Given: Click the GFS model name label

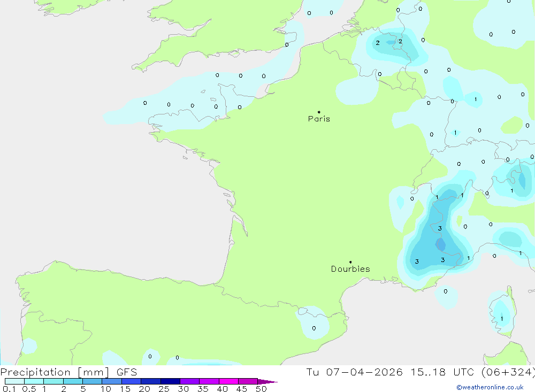Looking at the screenshot, I should point(127,372).
